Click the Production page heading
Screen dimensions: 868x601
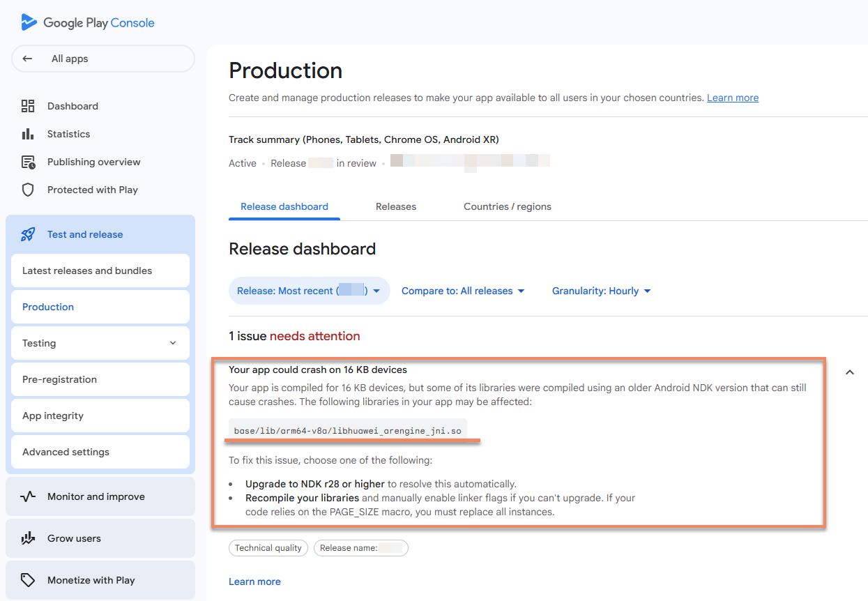coord(286,70)
